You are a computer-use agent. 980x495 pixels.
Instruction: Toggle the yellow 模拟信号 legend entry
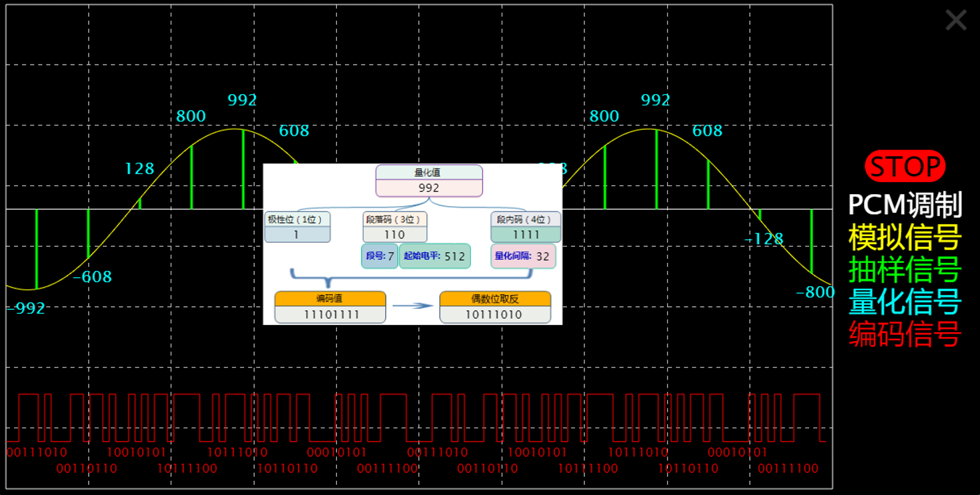coord(905,237)
